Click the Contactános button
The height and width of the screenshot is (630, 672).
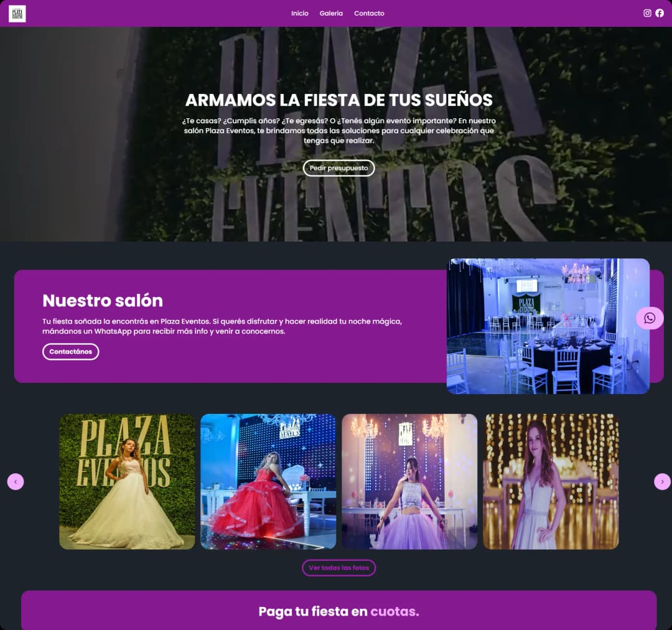70,351
